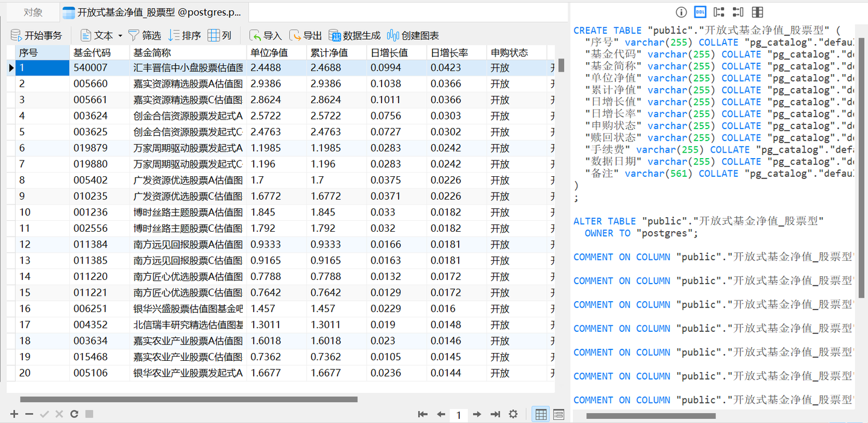Click the 导出 export icon

[x=304, y=35]
